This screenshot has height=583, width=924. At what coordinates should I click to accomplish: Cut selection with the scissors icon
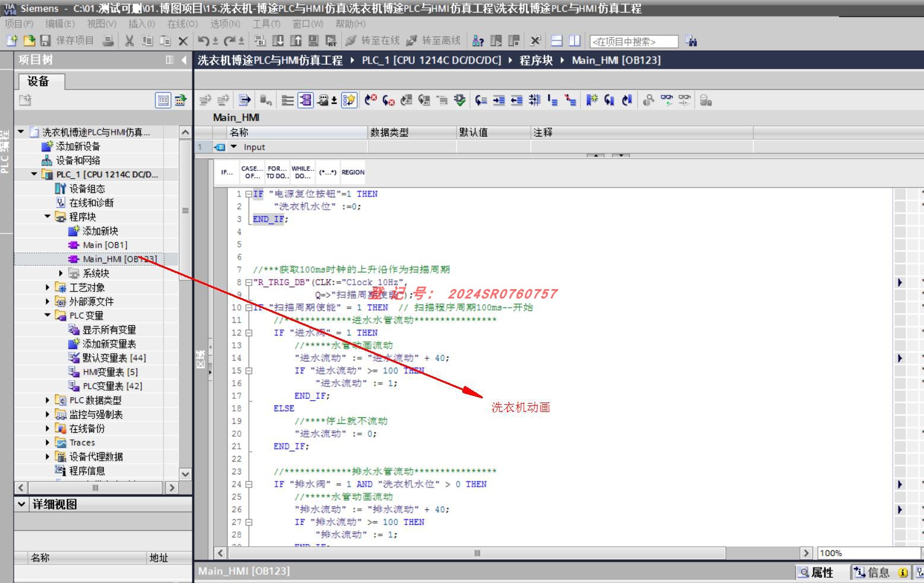129,40
